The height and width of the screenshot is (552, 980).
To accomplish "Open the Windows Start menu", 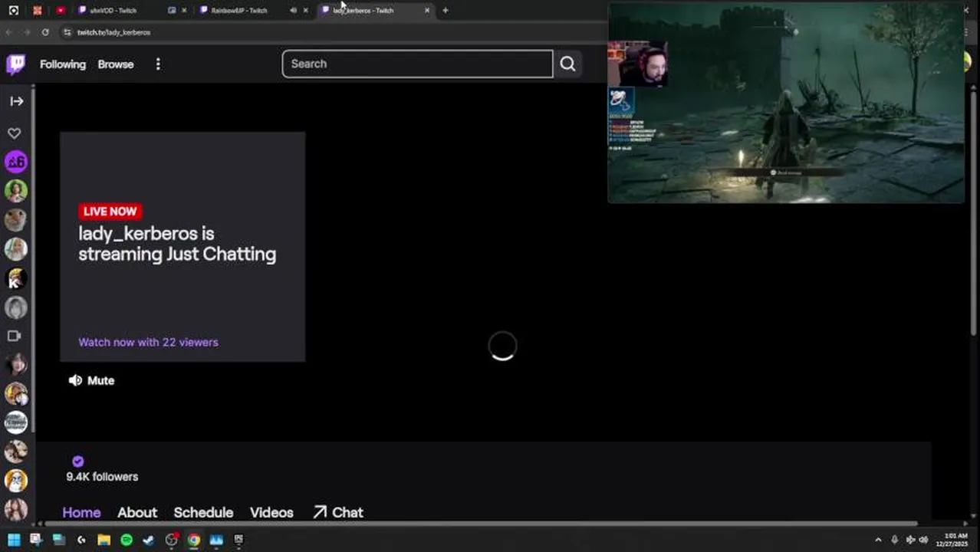I will tap(14, 540).
